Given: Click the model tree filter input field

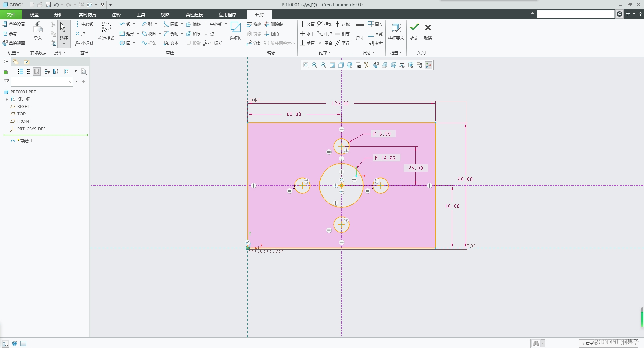Looking at the screenshot, I should [x=39, y=82].
